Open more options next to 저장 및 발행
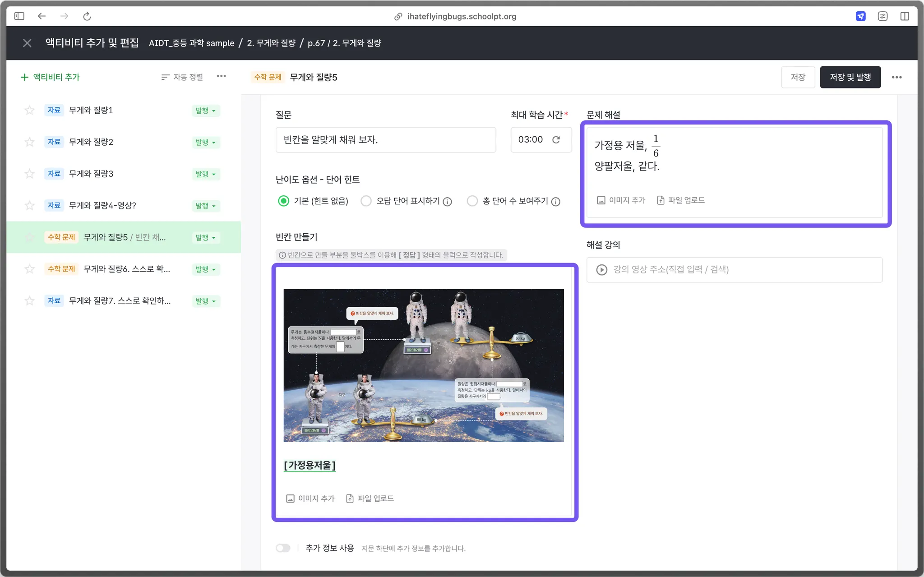The image size is (924, 577). (x=896, y=77)
